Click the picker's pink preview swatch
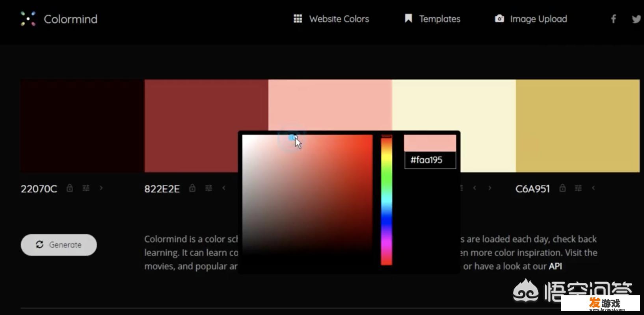The width and height of the screenshot is (644, 315). click(430, 143)
